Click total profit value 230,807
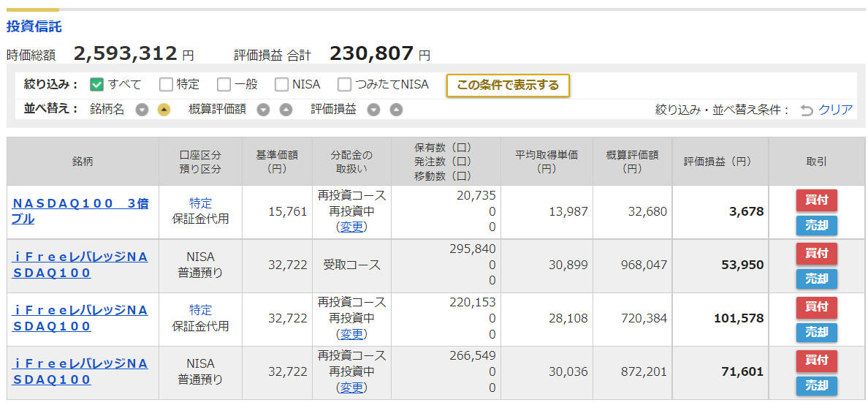This screenshot has width=868, height=408. pyautogui.click(x=371, y=53)
